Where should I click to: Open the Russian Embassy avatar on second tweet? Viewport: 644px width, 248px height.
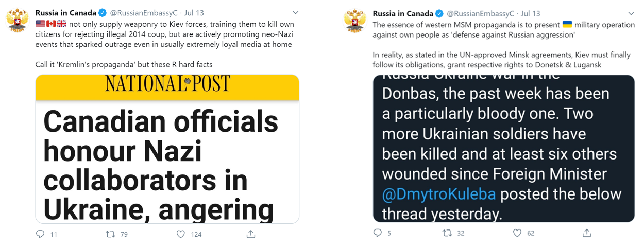tap(355, 21)
